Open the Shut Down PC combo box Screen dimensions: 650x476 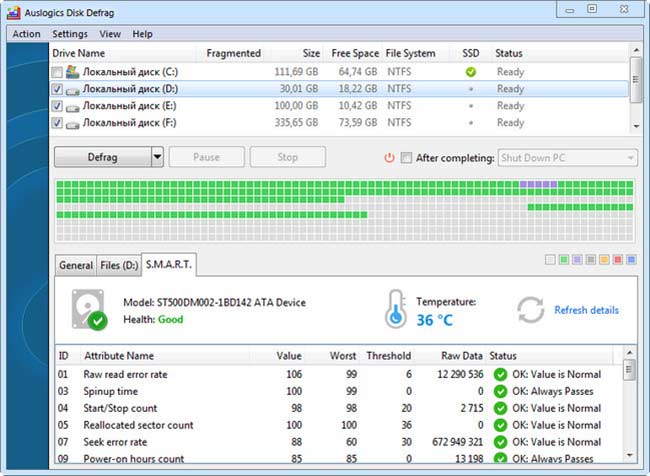pyautogui.click(x=568, y=158)
